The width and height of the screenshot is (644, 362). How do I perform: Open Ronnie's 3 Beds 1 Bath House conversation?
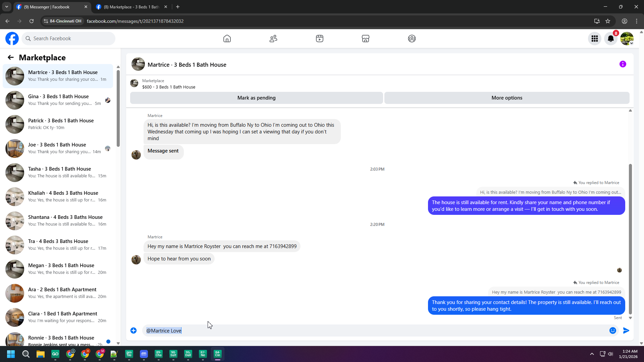click(58, 339)
